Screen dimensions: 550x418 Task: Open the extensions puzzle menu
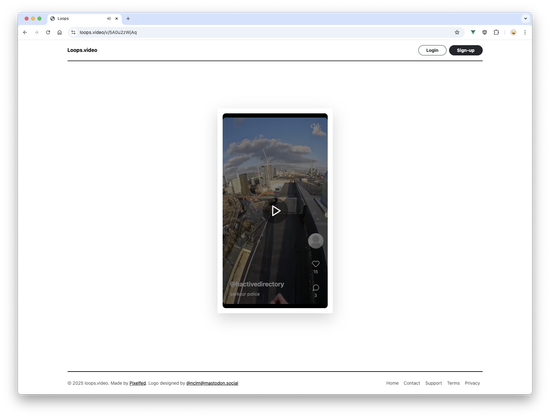click(x=496, y=32)
